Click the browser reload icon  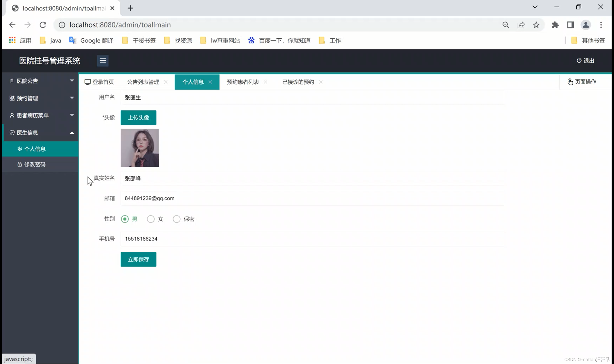tap(43, 25)
